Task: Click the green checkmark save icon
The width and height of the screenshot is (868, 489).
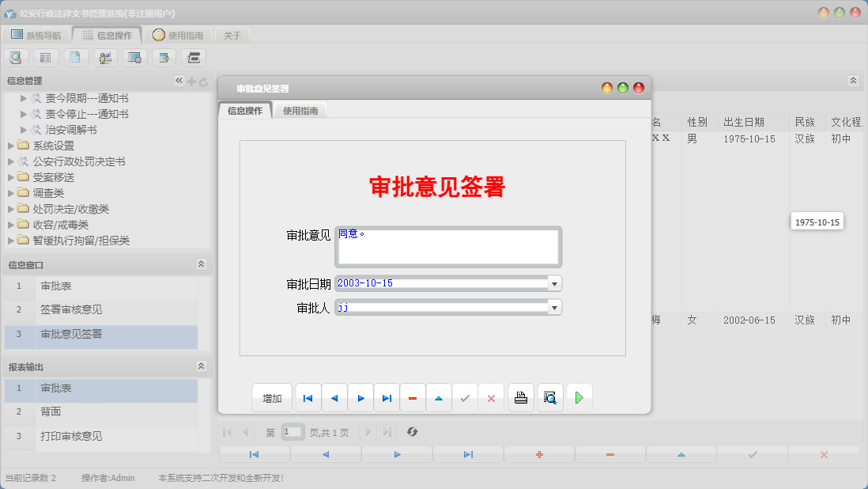Action: click(465, 397)
